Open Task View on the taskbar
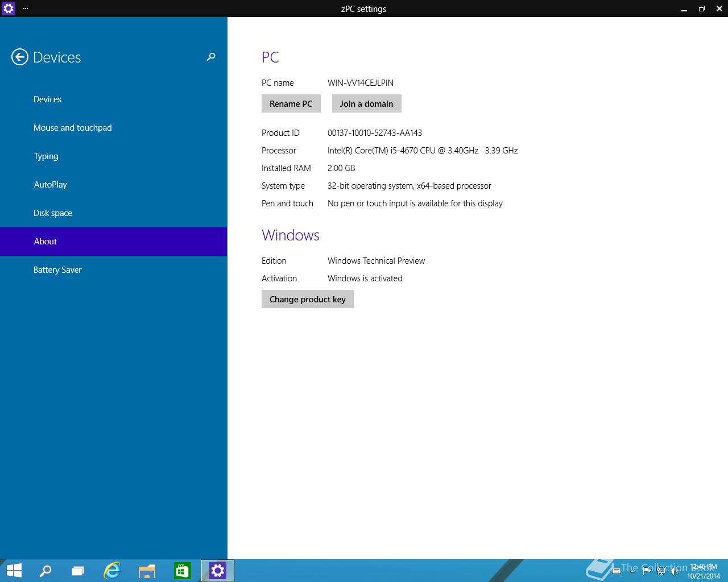The width and height of the screenshot is (728, 582). pyautogui.click(x=78, y=571)
